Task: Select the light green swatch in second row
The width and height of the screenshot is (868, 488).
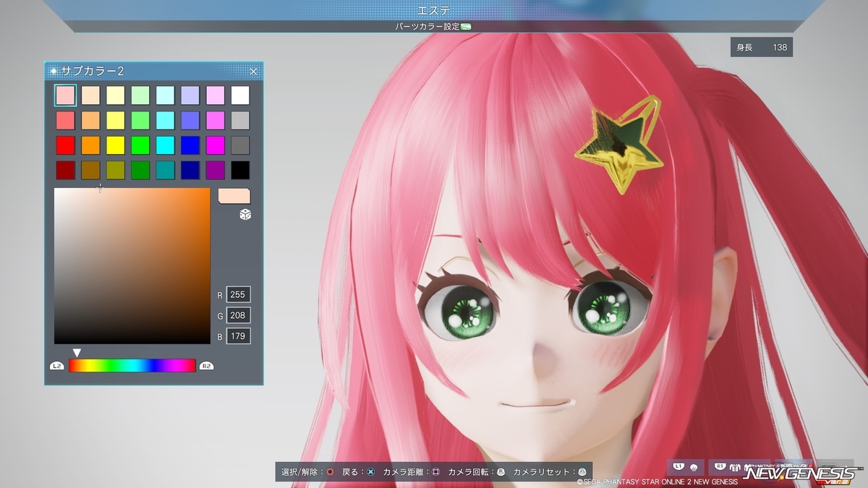Action: pos(140,120)
